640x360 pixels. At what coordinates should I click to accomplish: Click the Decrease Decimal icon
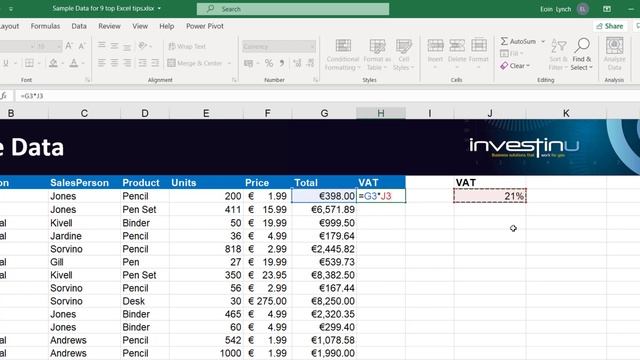tap(311, 63)
